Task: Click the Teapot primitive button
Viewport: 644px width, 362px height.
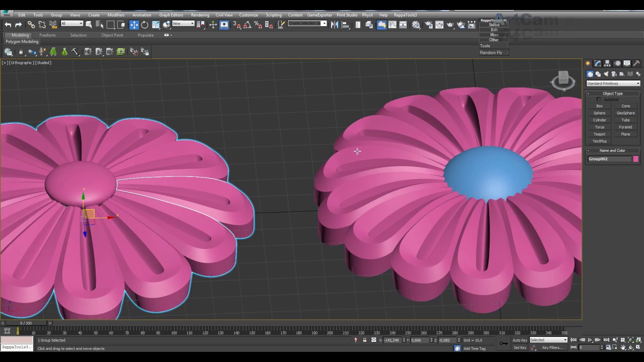Action: (x=599, y=134)
